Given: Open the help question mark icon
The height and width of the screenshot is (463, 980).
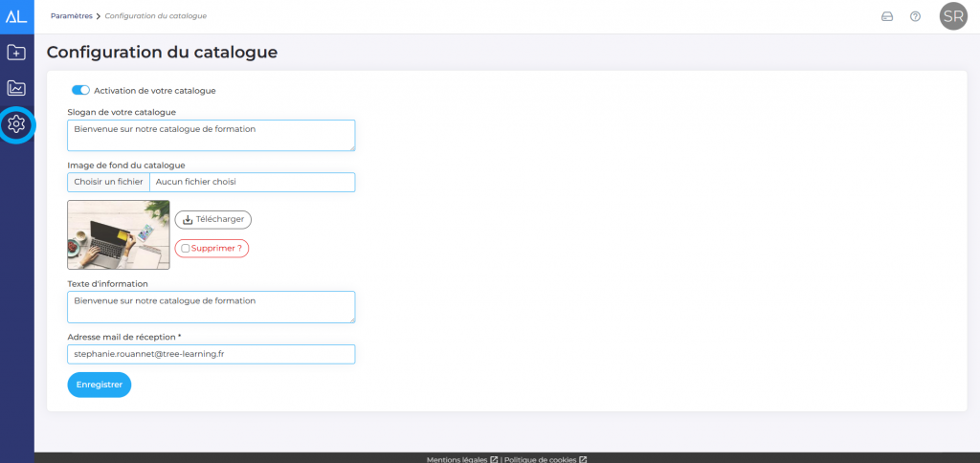Looking at the screenshot, I should [x=915, y=16].
